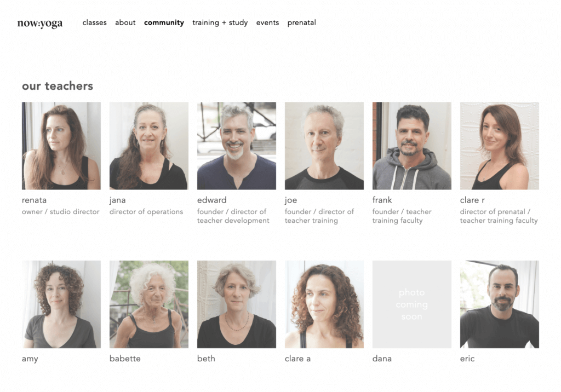Viewport: 561px width, 392px height.
Task: Click Babette's portrait
Action: 149,304
